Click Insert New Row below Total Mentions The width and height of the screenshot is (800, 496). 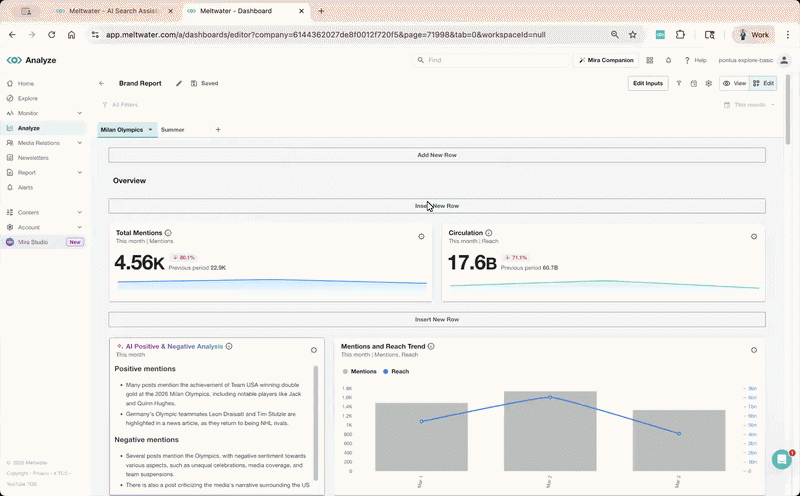pyautogui.click(x=437, y=319)
